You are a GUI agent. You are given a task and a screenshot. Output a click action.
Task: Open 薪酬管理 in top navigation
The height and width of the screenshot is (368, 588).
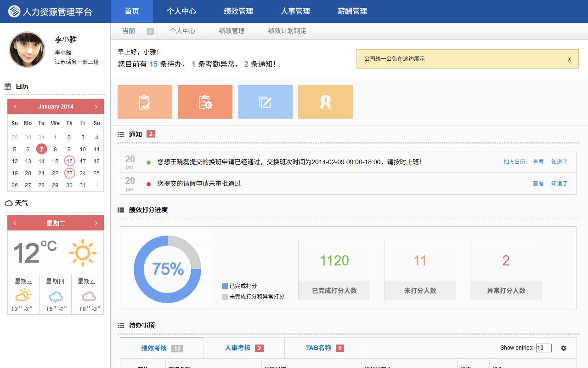click(x=352, y=11)
